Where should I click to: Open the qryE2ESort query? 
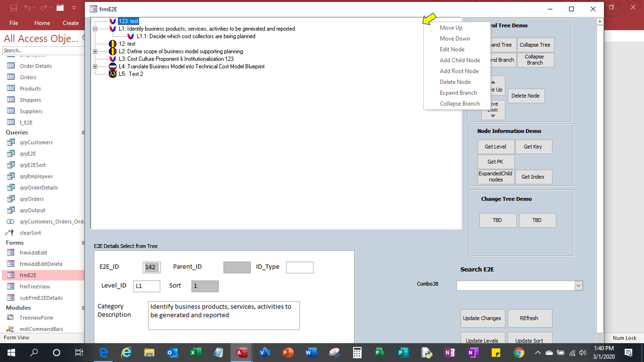pyautogui.click(x=33, y=165)
